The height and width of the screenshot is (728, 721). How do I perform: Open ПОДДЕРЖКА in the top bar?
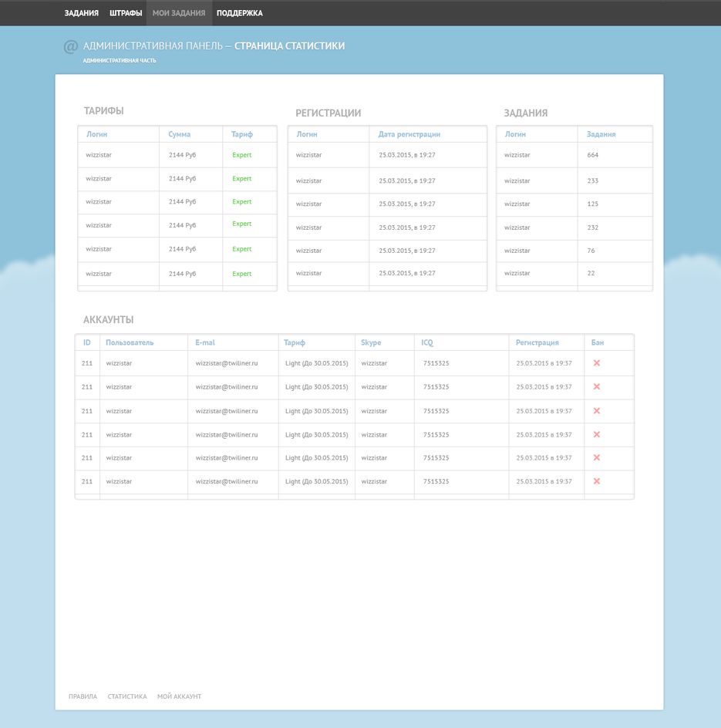(239, 13)
